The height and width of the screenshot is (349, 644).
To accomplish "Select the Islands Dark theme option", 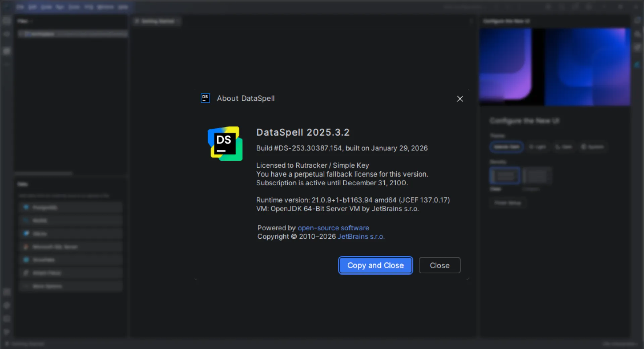I will (x=506, y=147).
